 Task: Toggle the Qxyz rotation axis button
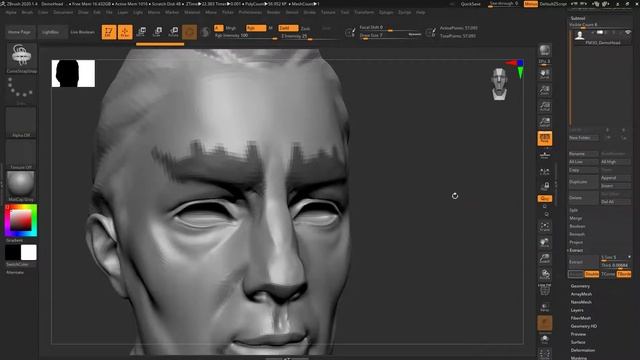pyautogui.click(x=544, y=198)
